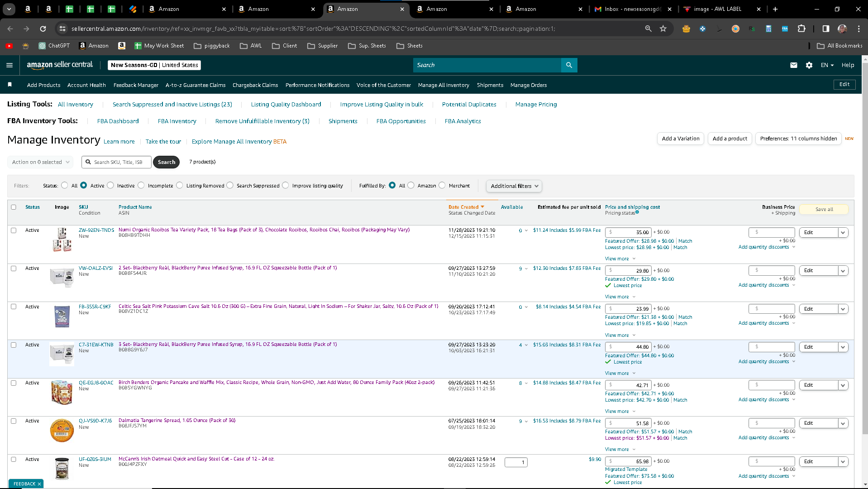
Task: Click the Search SKU, Title, ISBN field
Action: pyautogui.click(x=116, y=162)
